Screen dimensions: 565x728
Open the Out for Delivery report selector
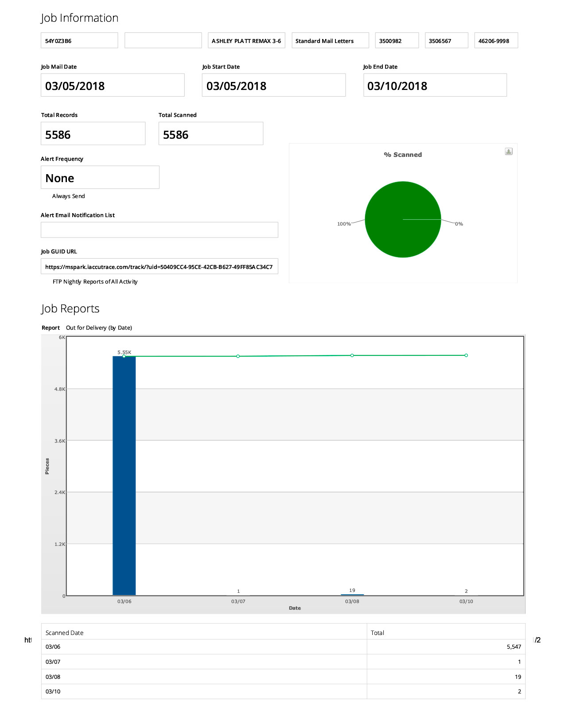99,328
